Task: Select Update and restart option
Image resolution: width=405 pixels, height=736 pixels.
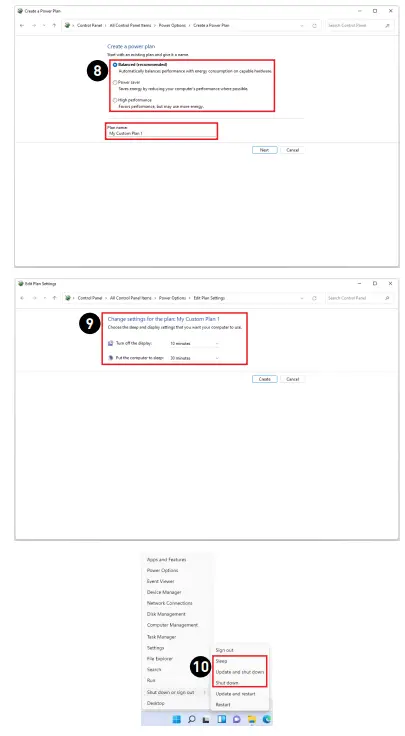Action: [x=236, y=694]
